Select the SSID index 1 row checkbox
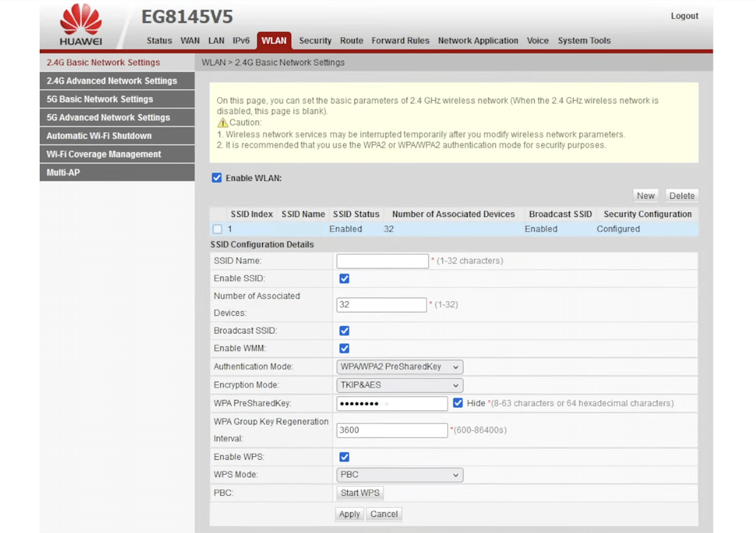 tap(217, 229)
